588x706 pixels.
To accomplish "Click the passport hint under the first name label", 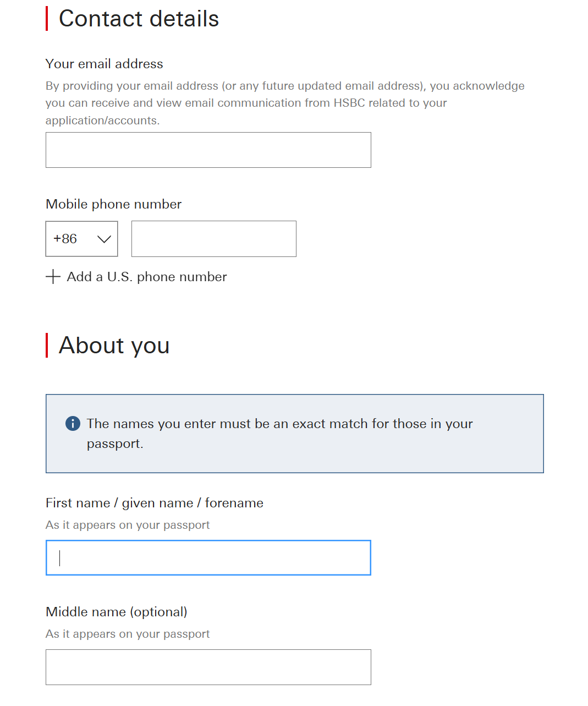I will [x=128, y=525].
